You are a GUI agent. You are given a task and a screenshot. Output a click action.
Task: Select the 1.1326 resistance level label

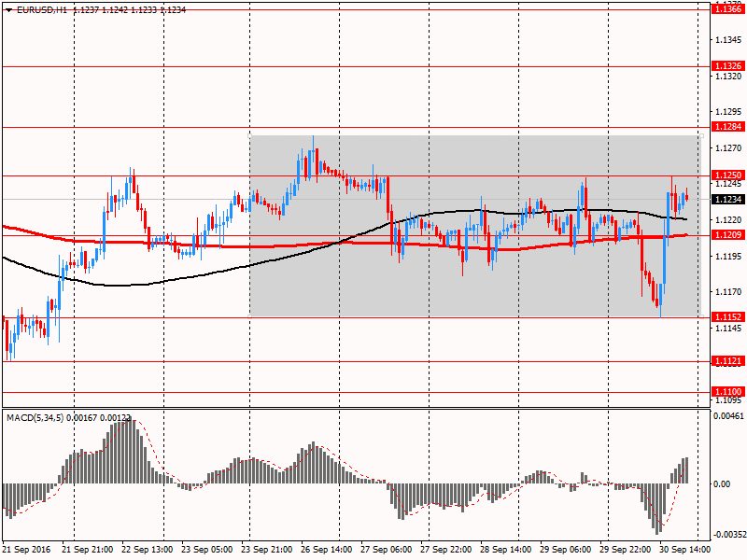click(x=727, y=66)
